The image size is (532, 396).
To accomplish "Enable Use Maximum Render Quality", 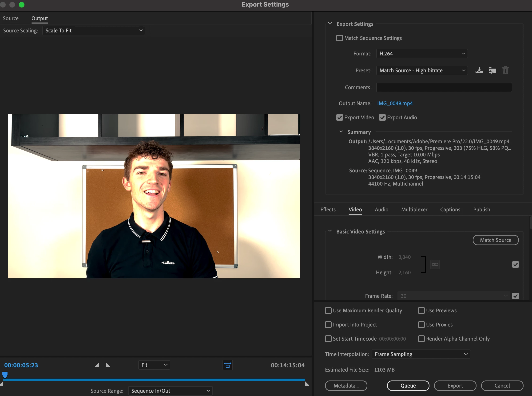I will (328, 311).
